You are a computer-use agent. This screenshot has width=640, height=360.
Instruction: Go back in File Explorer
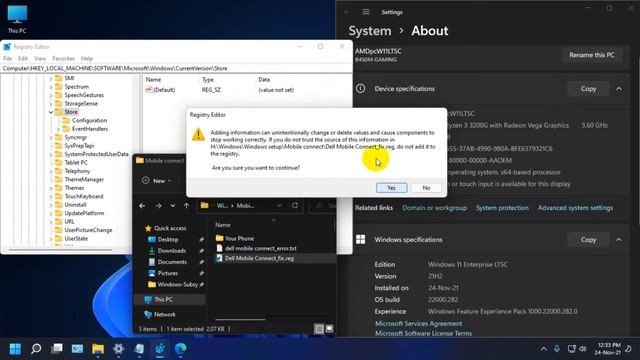[142, 206]
